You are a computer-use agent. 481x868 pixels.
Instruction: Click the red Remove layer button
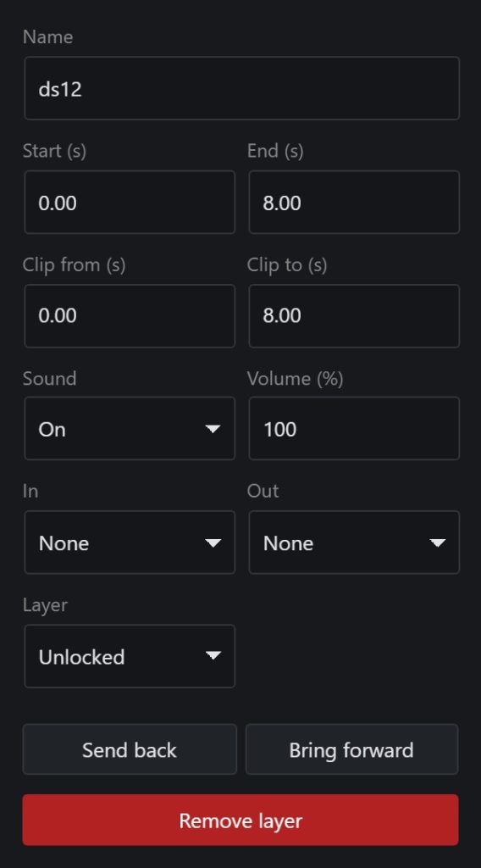click(240, 820)
